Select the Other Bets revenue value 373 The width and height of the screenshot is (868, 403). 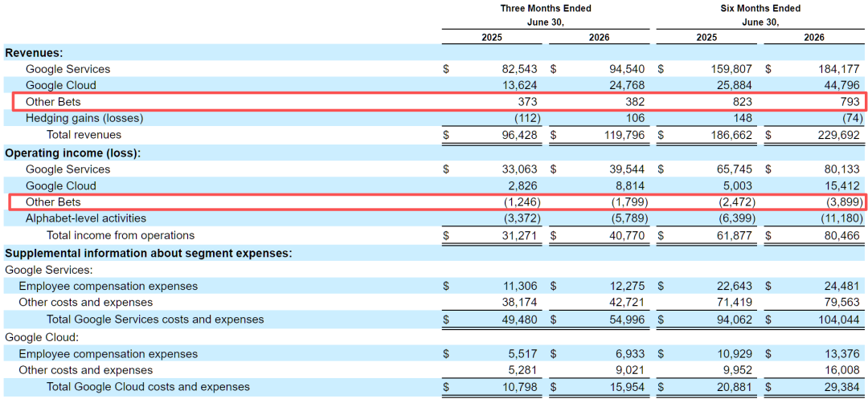click(x=527, y=102)
